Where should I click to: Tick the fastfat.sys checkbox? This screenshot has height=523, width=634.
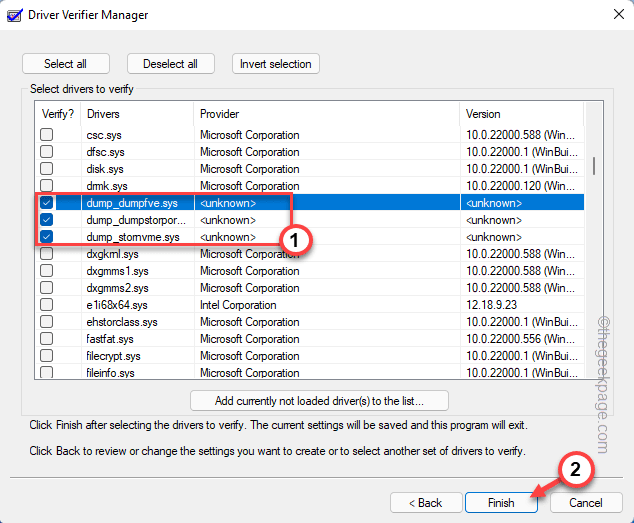47,339
